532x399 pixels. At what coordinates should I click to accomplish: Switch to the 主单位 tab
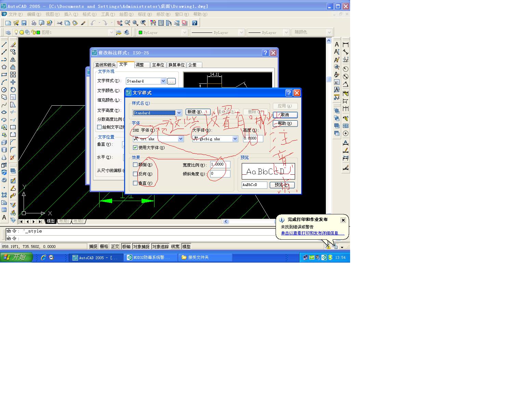[x=158, y=65]
